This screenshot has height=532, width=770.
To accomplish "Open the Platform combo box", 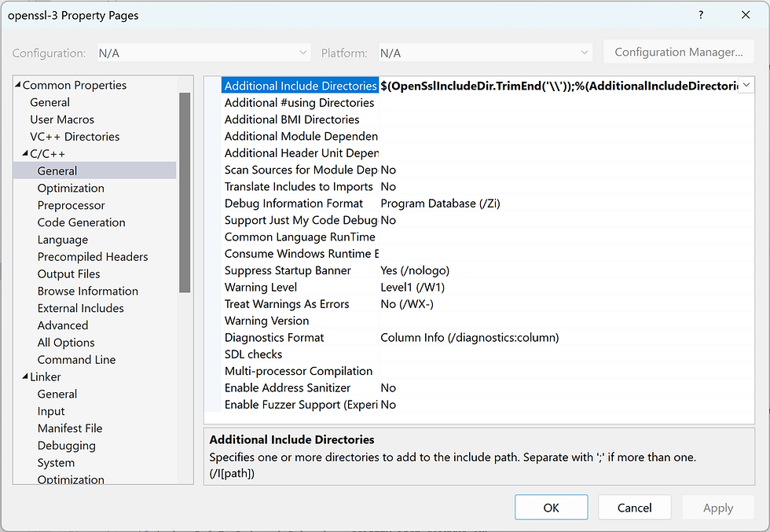I will (x=486, y=53).
